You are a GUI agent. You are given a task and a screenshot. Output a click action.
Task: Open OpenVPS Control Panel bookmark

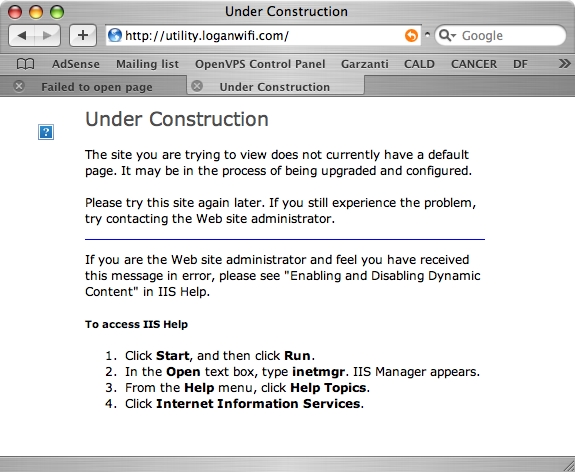[260, 64]
